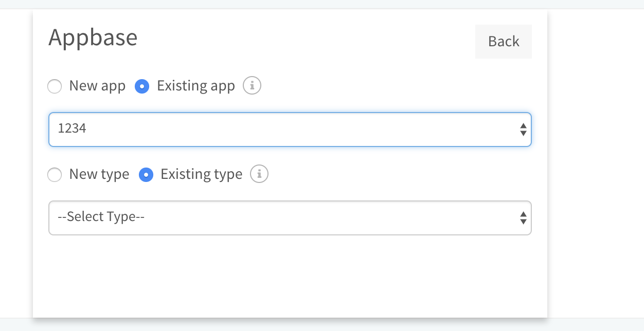Choose the Existing type radio option
This screenshot has height=331, width=644.
pyautogui.click(x=146, y=175)
